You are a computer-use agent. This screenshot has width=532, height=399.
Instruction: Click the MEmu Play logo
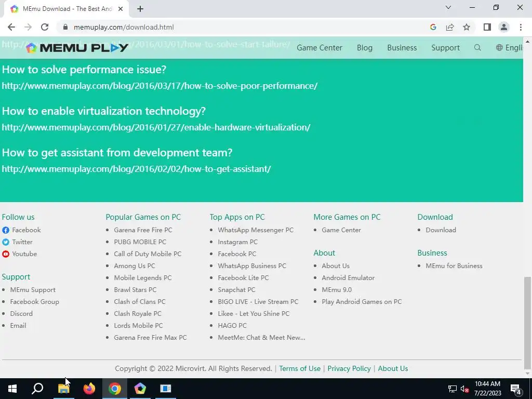click(x=77, y=48)
